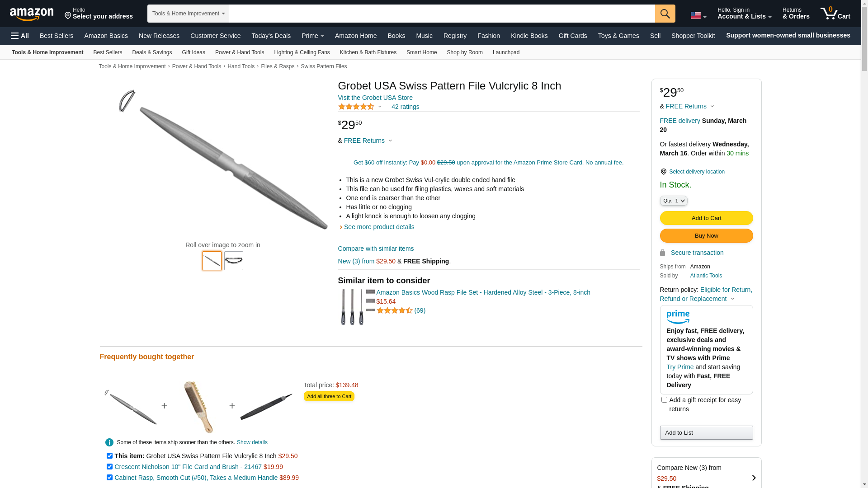Click the US flag language selector
This screenshot has height=488, width=868.
[698, 15]
